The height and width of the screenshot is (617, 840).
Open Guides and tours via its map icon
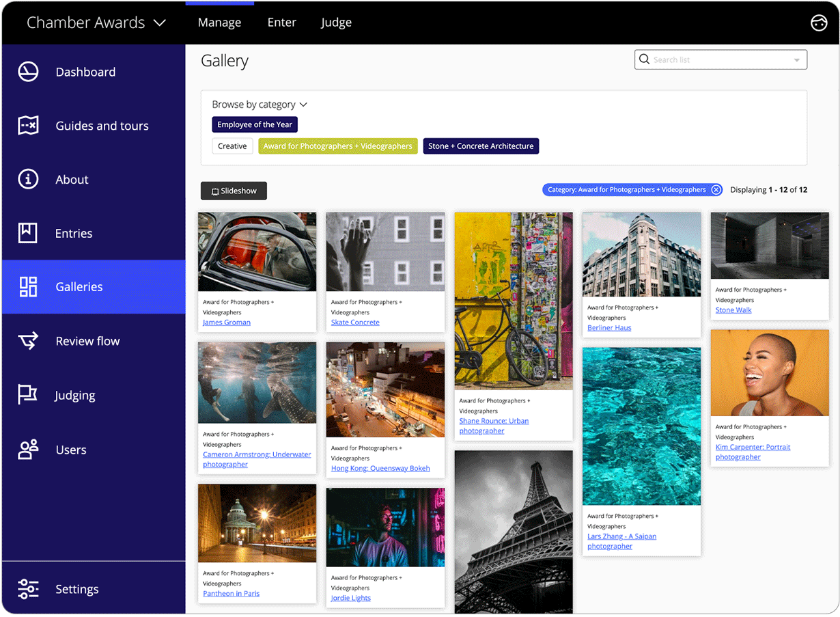tap(28, 125)
